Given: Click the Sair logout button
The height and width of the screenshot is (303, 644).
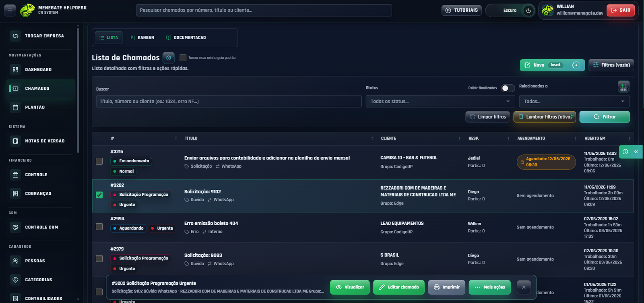Looking at the screenshot, I should coord(621,10).
